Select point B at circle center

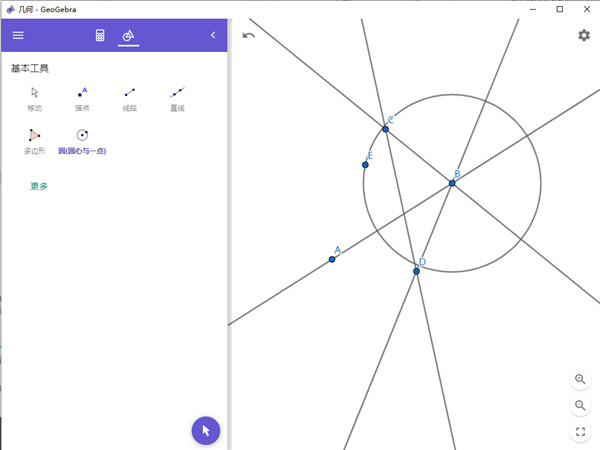(x=452, y=183)
